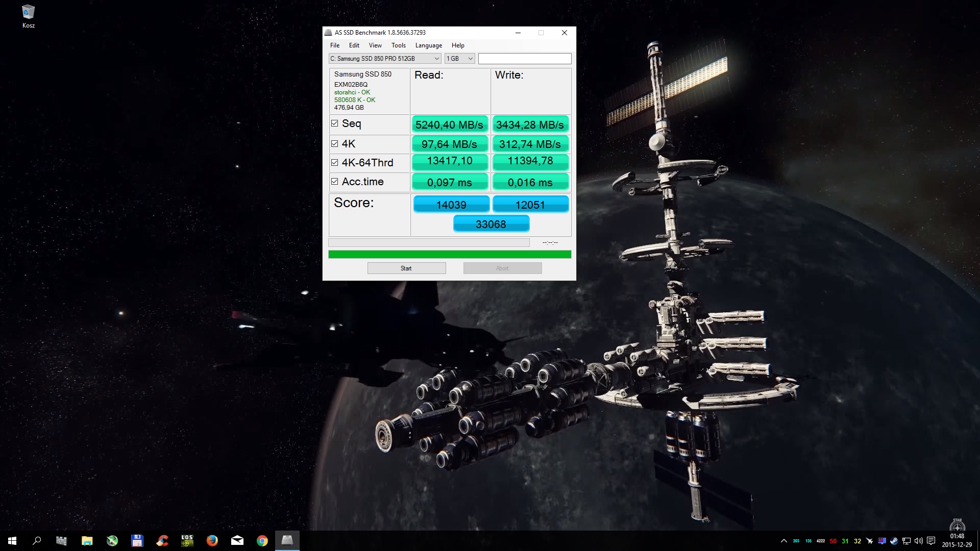Open the blue floppy disk app in taskbar
Viewport: 980px width, 551px height.
(137, 541)
